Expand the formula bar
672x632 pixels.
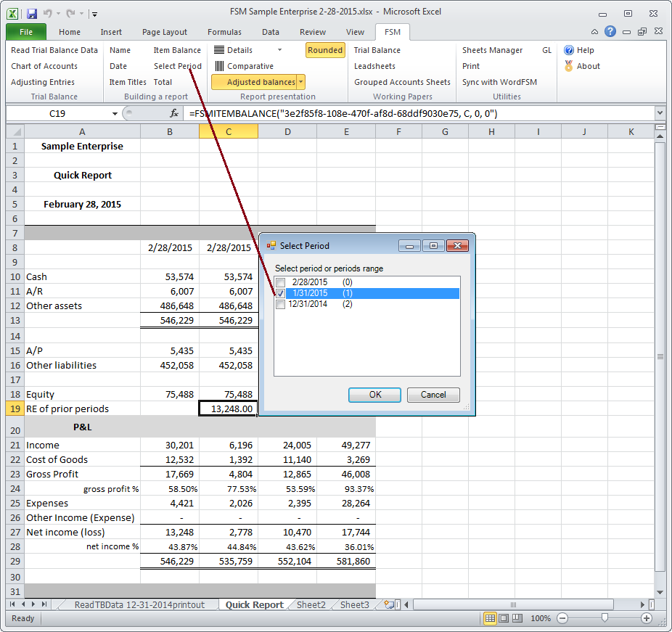(659, 114)
